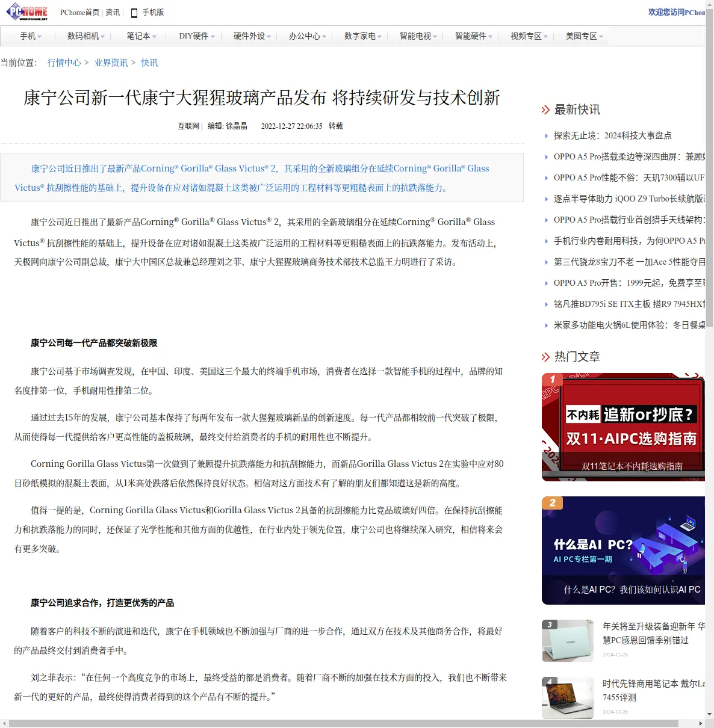Screen dimensions: 714x728
Task: Click the blue article summary box
Action: (262, 177)
